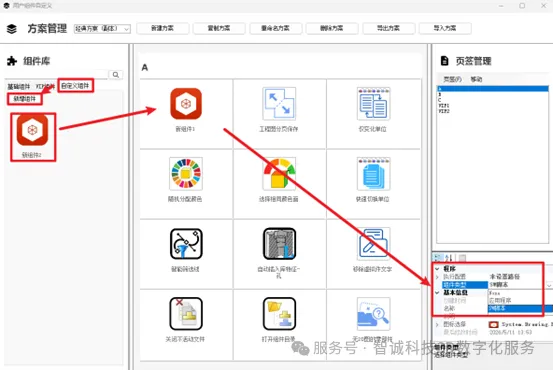The width and height of the screenshot is (553, 370).
Task: Select the fifth page entry in 页签管理 list
Action: tap(492, 111)
